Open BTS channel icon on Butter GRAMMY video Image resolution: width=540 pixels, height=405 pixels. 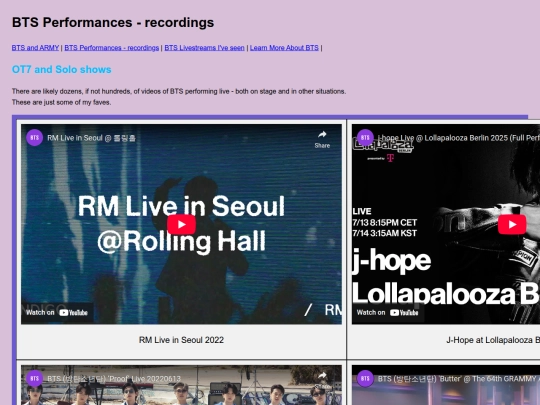[365, 379]
